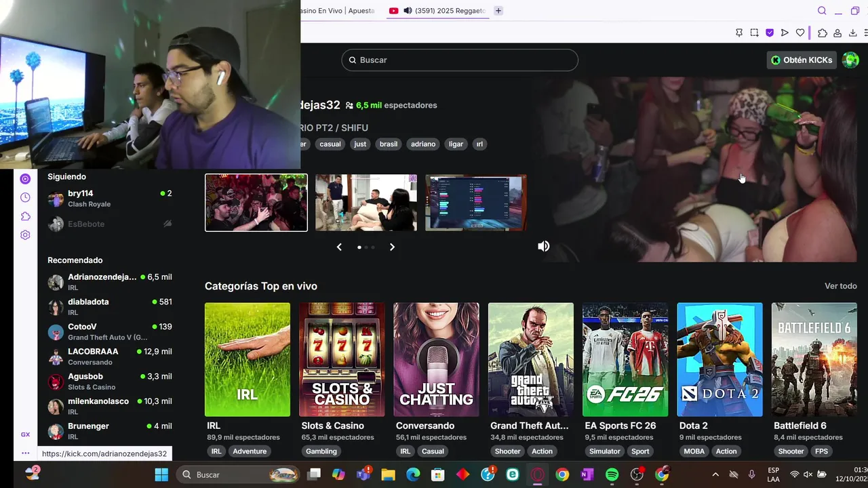Click the pin icon in address bar
The width and height of the screenshot is (868, 488).
click(x=739, y=33)
